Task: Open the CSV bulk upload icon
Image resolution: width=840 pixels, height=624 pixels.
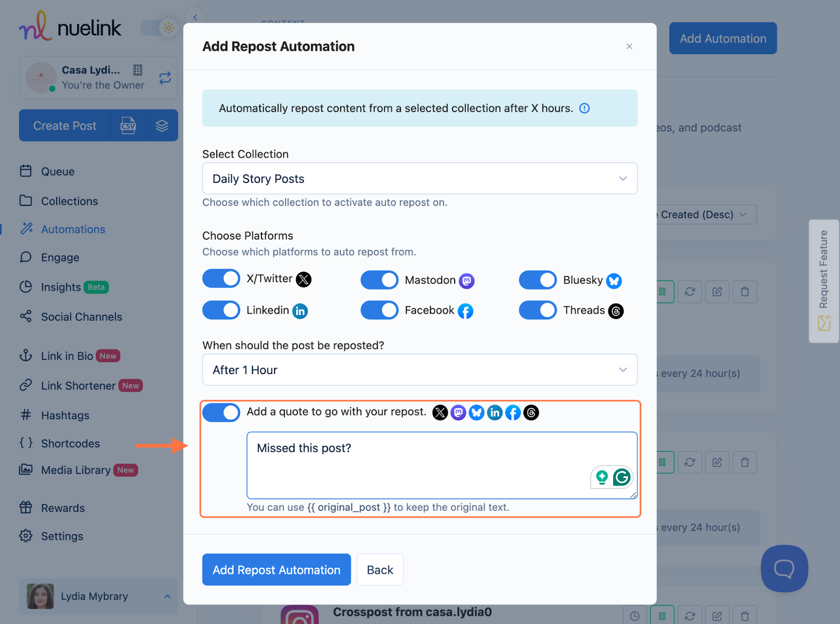Action: click(128, 126)
